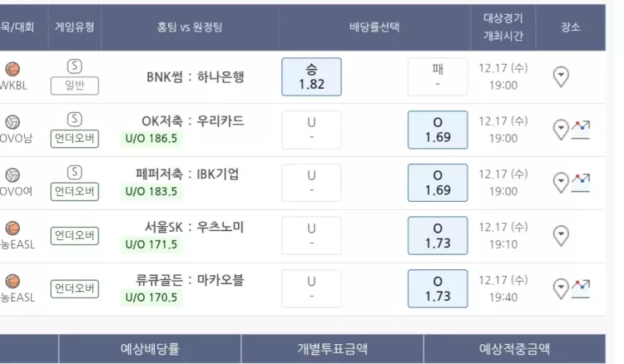Select 승 1.82 for BNK썸

(x=311, y=77)
